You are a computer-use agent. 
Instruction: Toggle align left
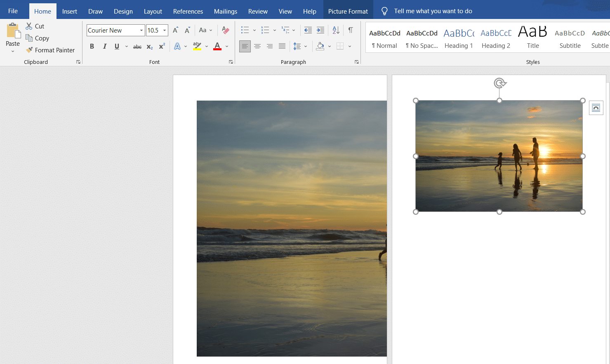click(x=245, y=46)
